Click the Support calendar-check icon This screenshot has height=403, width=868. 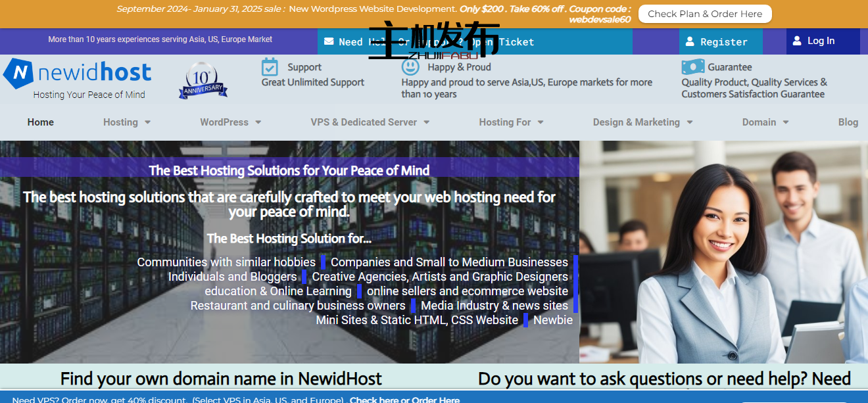click(270, 67)
